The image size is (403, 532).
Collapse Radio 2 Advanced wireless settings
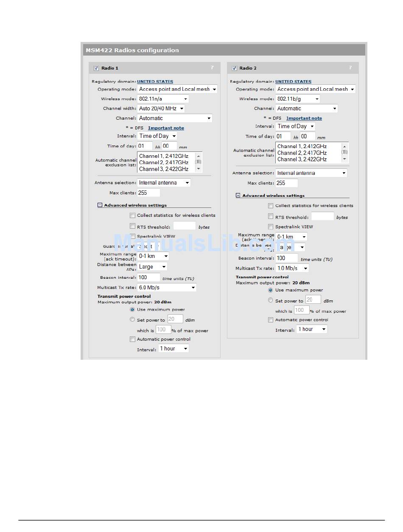(238, 196)
